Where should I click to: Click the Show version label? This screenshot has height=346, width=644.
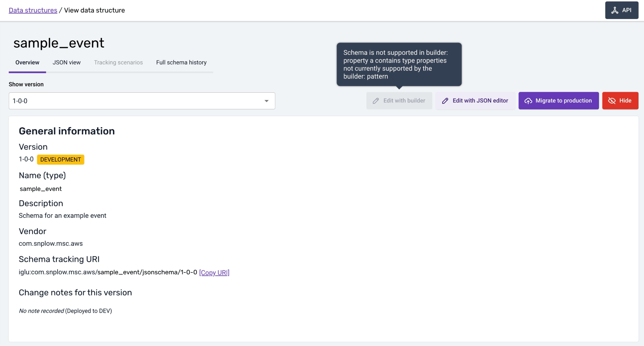(26, 85)
